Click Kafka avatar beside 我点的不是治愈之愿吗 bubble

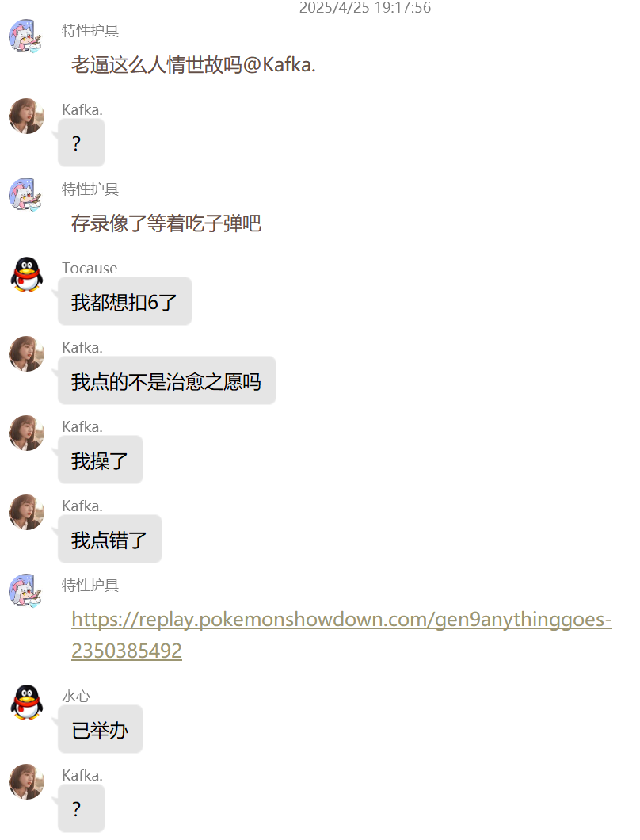point(26,353)
